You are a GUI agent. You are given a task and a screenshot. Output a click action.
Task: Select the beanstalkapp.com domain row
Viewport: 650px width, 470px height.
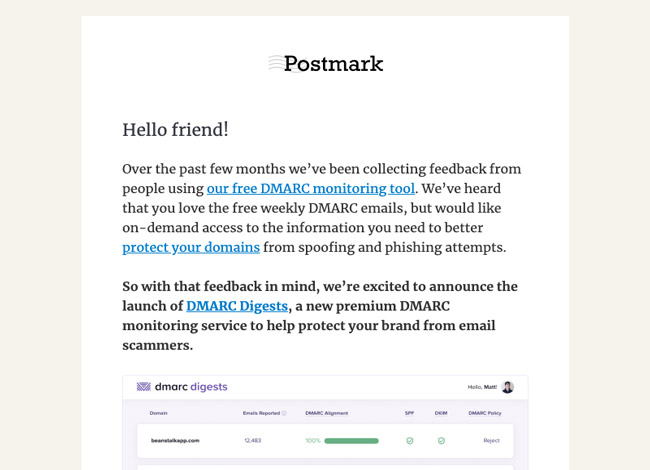click(175, 441)
